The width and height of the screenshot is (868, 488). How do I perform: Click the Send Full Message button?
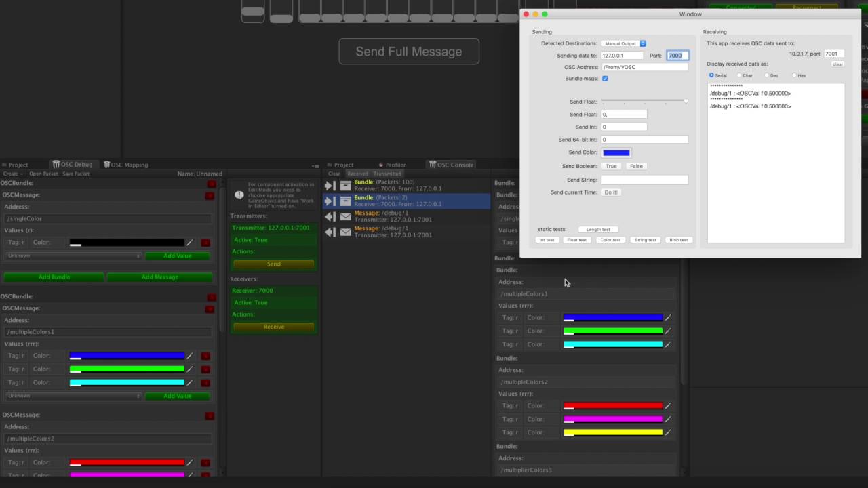(409, 52)
